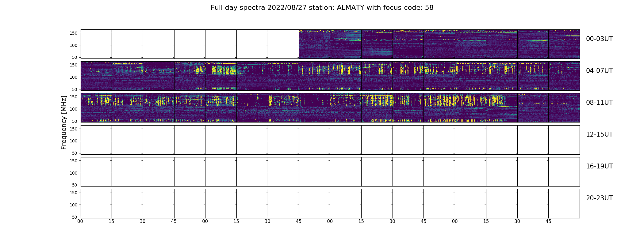
Task: Click the Frequency [MHz] axis label
Action: click(64, 123)
